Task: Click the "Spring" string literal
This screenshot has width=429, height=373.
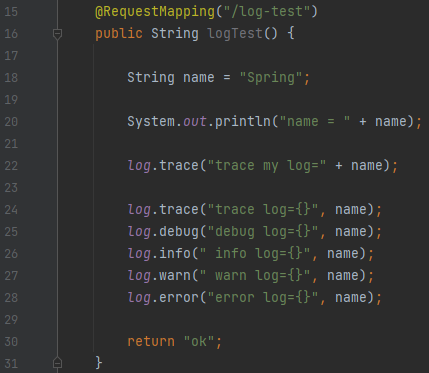Action: 271,78
